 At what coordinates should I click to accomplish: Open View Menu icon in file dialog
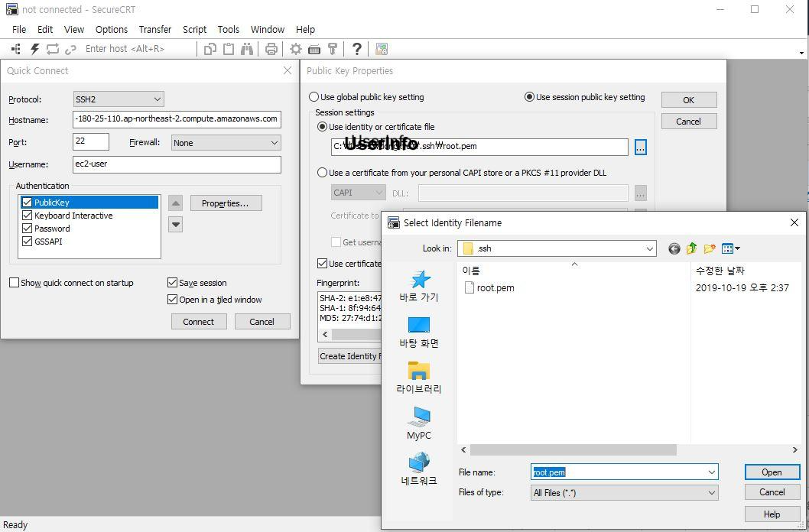click(x=730, y=248)
